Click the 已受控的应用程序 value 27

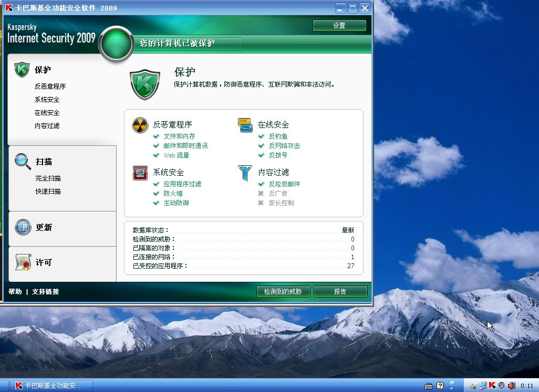(350, 266)
